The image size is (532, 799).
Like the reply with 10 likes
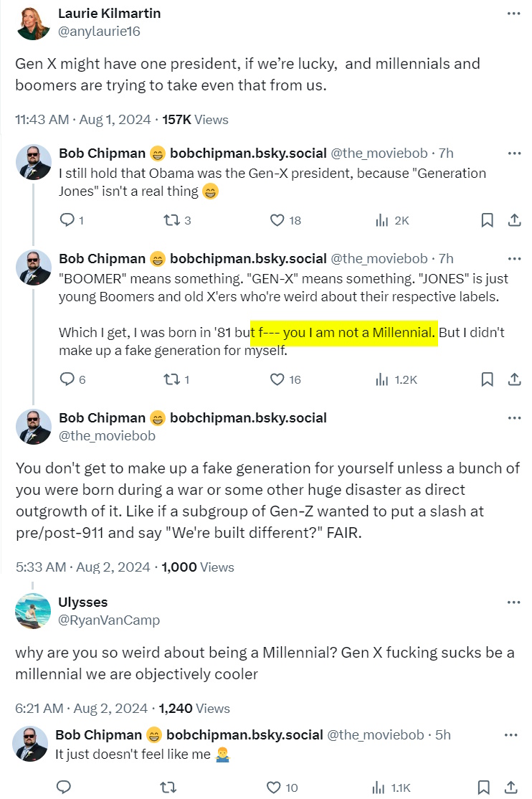pos(273,788)
